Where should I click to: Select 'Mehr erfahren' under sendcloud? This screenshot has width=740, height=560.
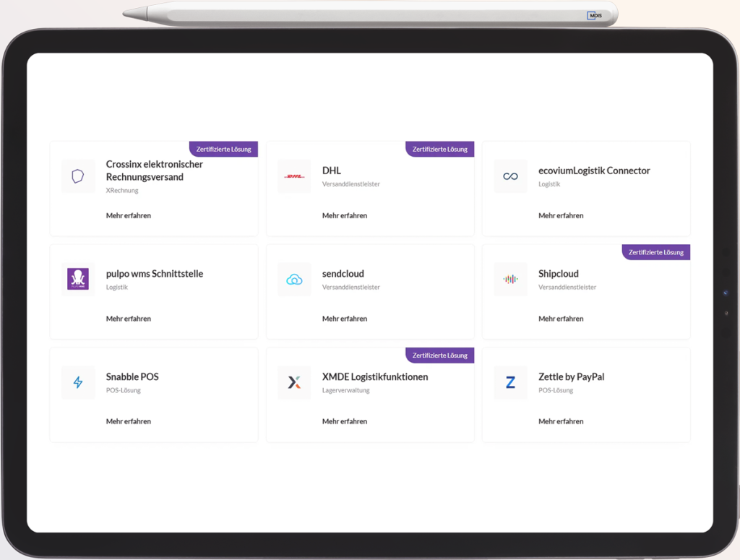coord(344,319)
